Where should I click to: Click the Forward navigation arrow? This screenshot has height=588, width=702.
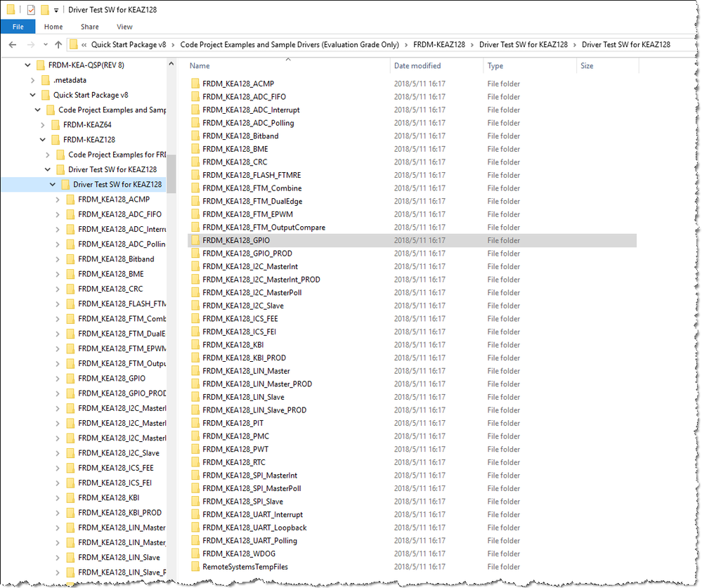(x=30, y=45)
